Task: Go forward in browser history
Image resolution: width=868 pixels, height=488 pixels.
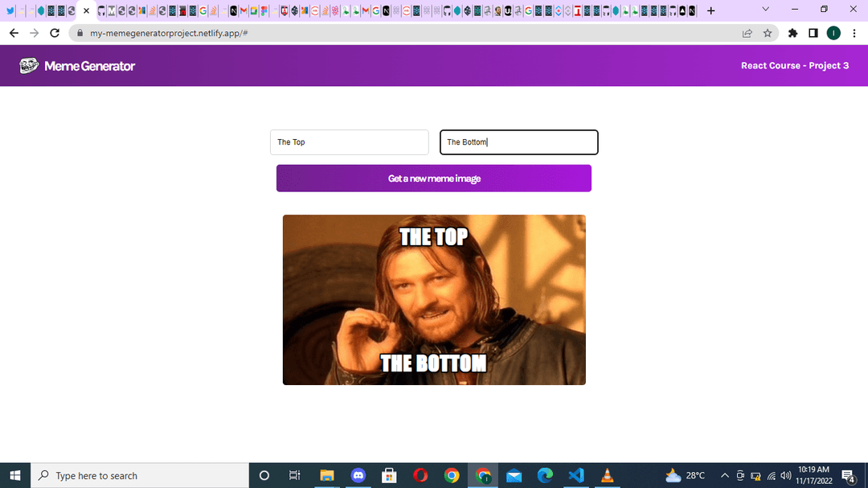Action: click(x=35, y=33)
